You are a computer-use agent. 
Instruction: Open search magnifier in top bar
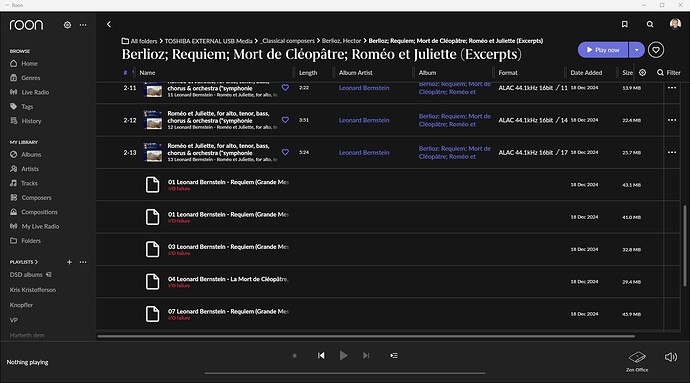(x=650, y=24)
